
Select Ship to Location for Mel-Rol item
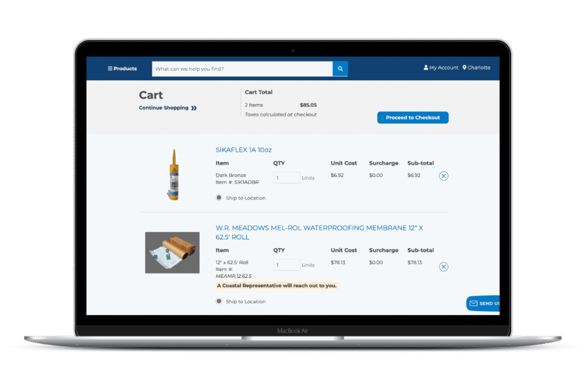[219, 301]
